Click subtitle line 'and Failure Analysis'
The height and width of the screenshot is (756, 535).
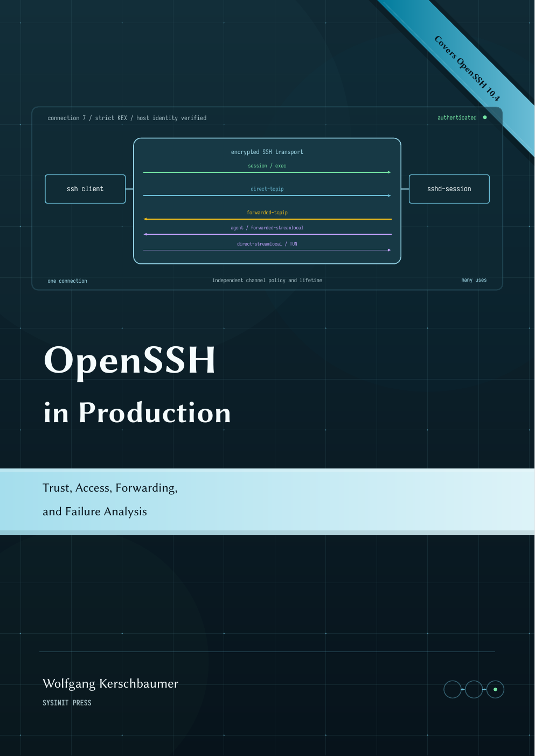[x=95, y=512]
